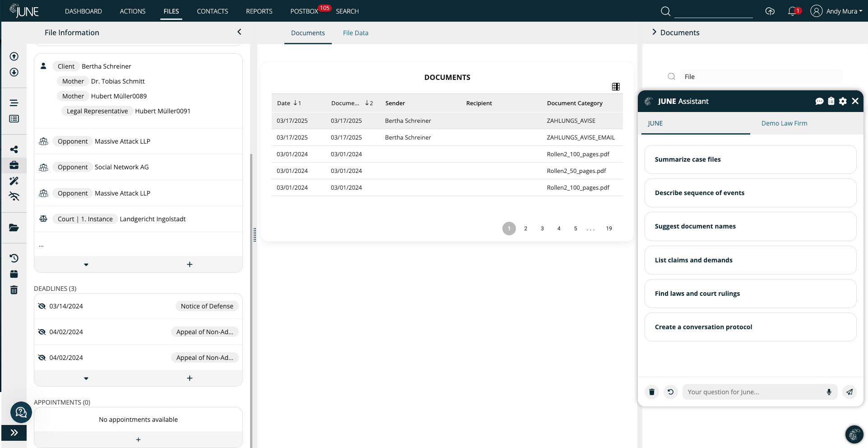Open JUNE Assistant settings gear
This screenshot has width=868, height=448.
pyautogui.click(x=843, y=101)
